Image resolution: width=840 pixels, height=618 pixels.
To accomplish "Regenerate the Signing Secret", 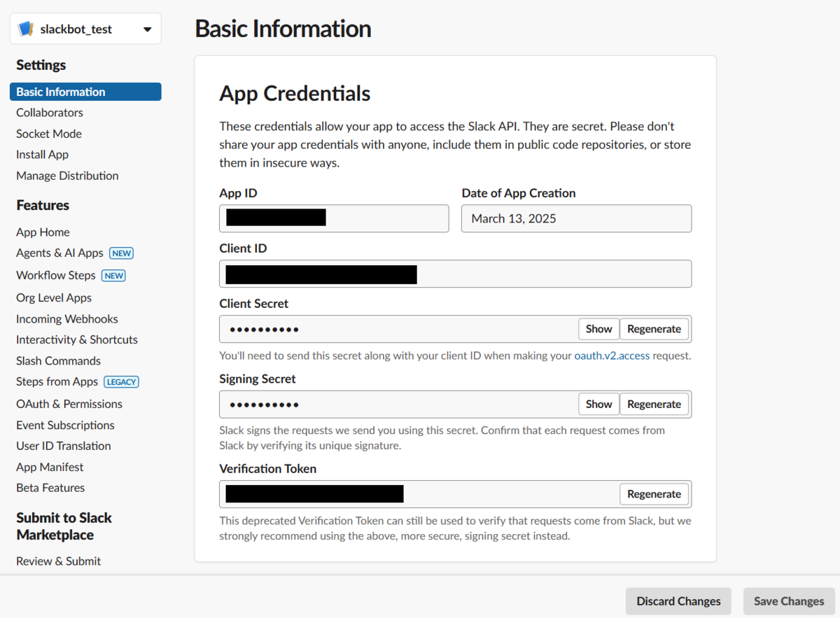I will click(x=654, y=405).
